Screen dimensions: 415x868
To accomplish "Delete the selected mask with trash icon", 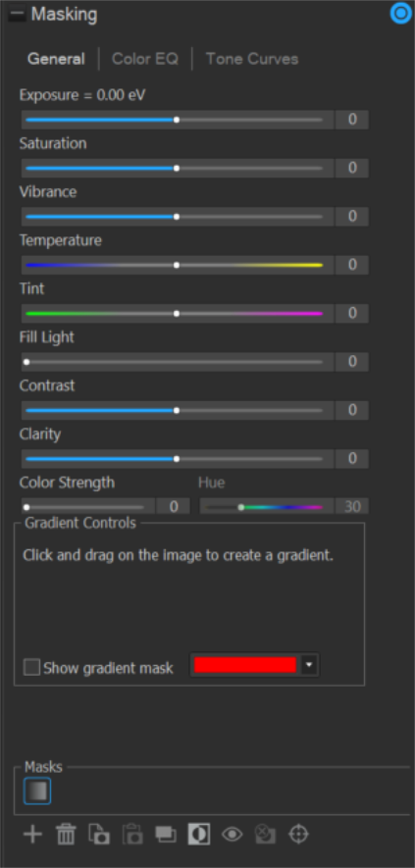I will click(x=66, y=835).
